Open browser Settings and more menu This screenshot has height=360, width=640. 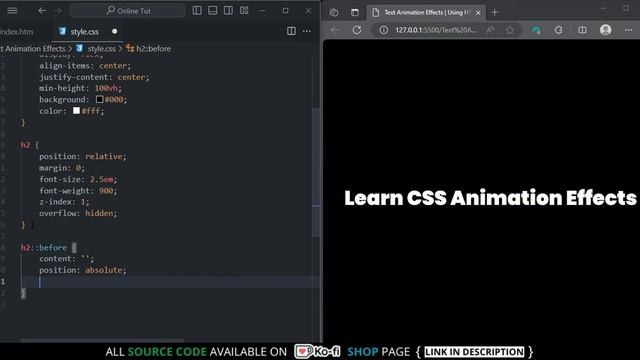click(x=628, y=30)
